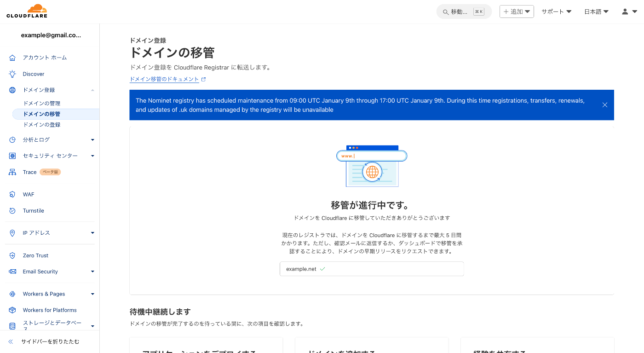Click the account name example@gmail.co...
644x353 pixels.
tap(51, 35)
